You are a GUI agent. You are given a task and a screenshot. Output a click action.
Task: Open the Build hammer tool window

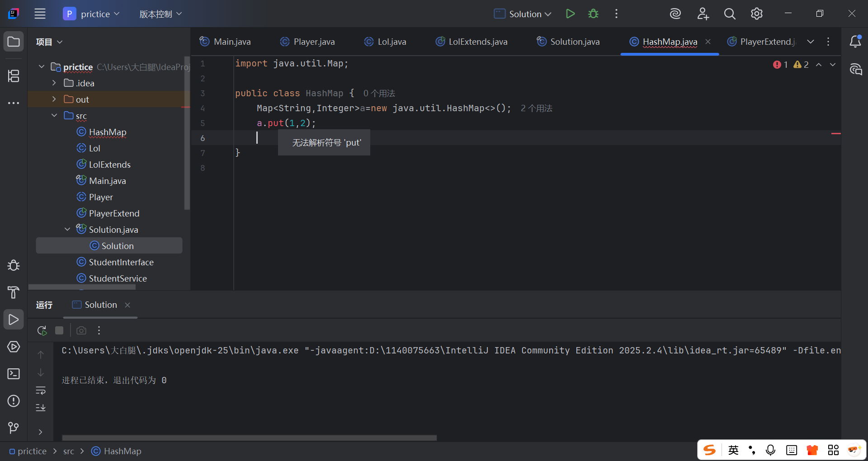[x=14, y=292]
